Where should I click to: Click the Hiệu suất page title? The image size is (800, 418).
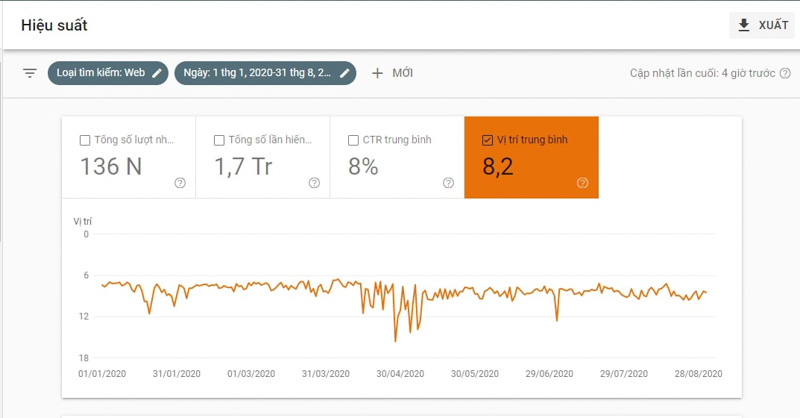[54, 26]
